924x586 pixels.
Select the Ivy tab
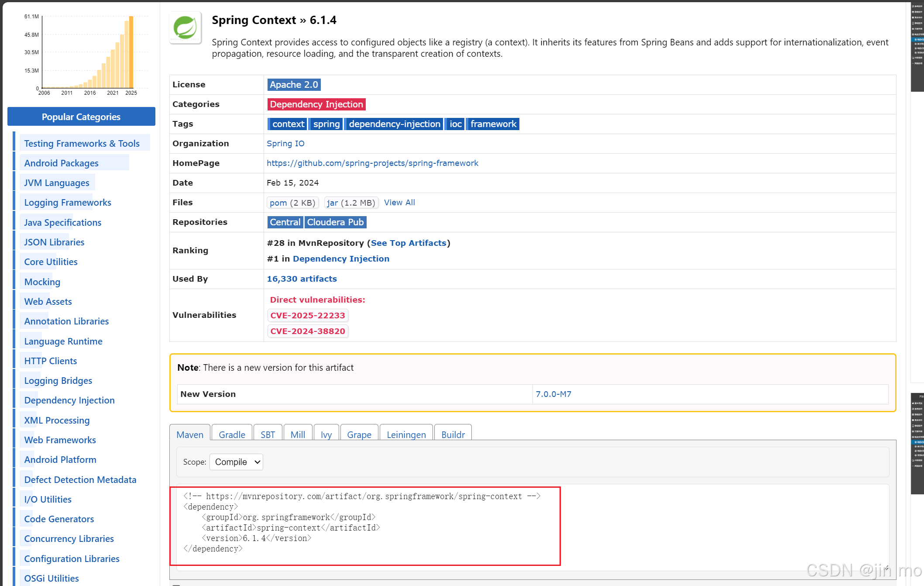(326, 434)
